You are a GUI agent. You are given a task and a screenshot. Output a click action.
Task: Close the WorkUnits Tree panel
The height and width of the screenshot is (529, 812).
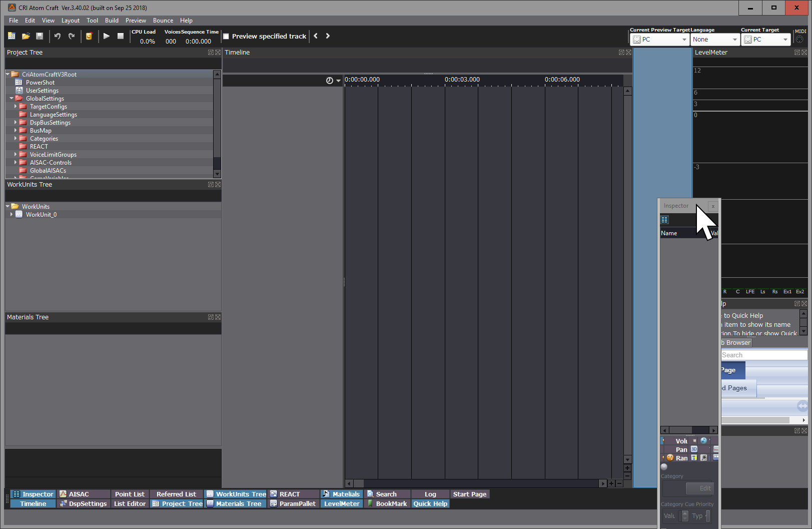(x=218, y=184)
